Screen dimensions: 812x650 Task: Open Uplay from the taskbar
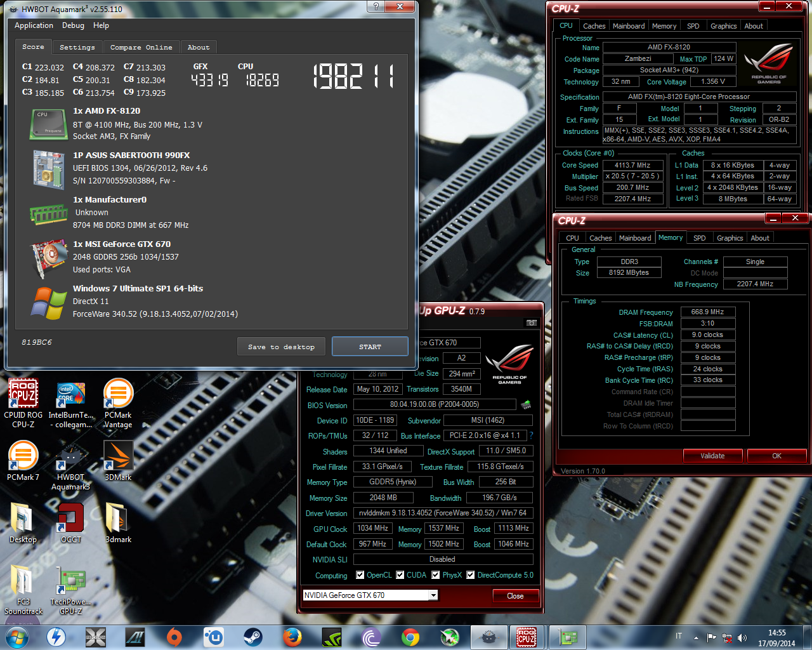coord(213,637)
